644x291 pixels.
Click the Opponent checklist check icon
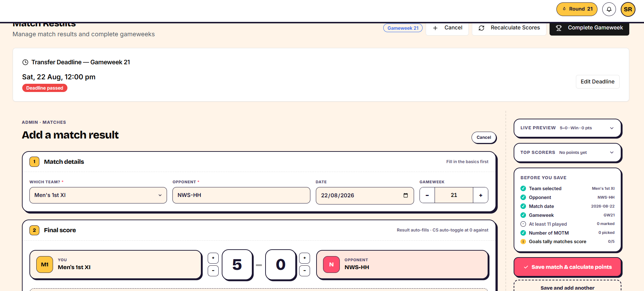523,197
